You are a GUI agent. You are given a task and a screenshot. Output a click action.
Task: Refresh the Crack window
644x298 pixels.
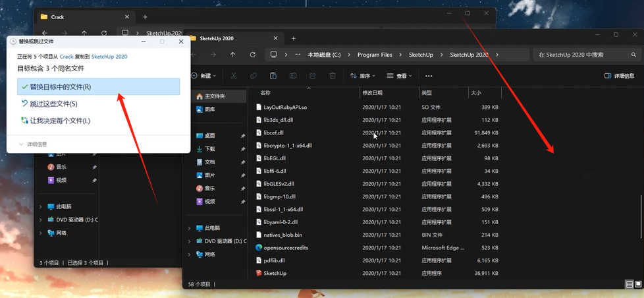click(x=104, y=33)
